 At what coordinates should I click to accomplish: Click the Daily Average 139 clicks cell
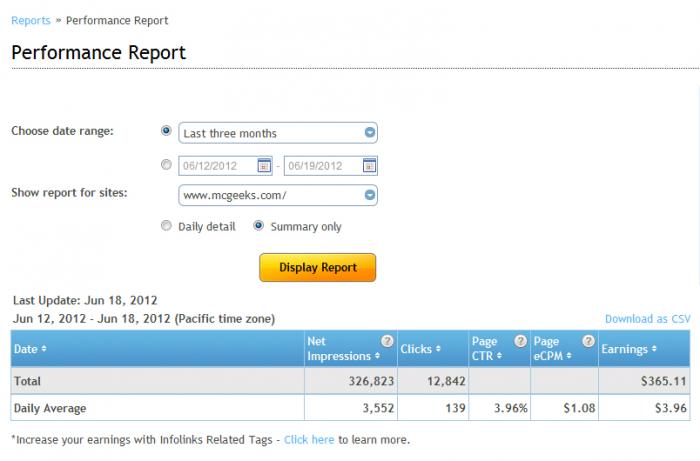pyautogui.click(x=433, y=408)
